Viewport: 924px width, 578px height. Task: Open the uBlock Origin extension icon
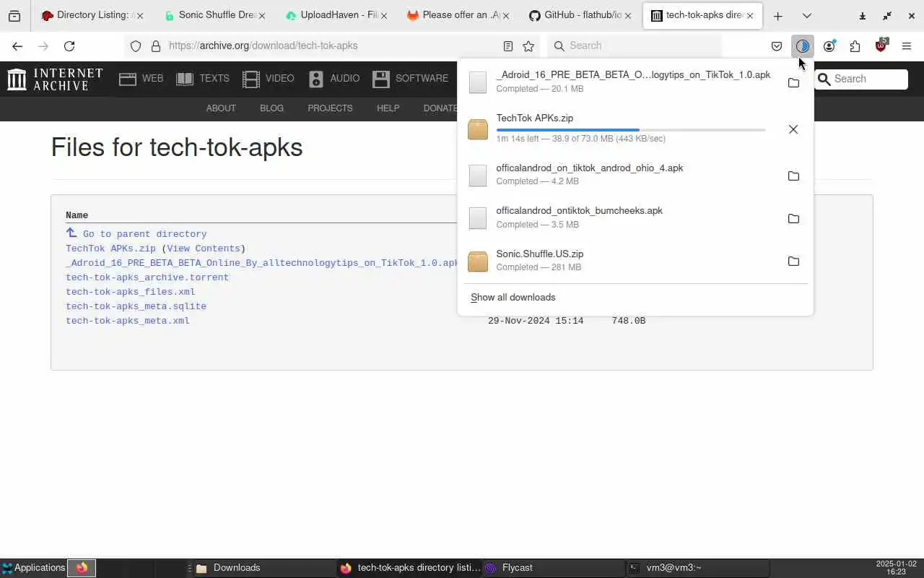(x=881, y=46)
